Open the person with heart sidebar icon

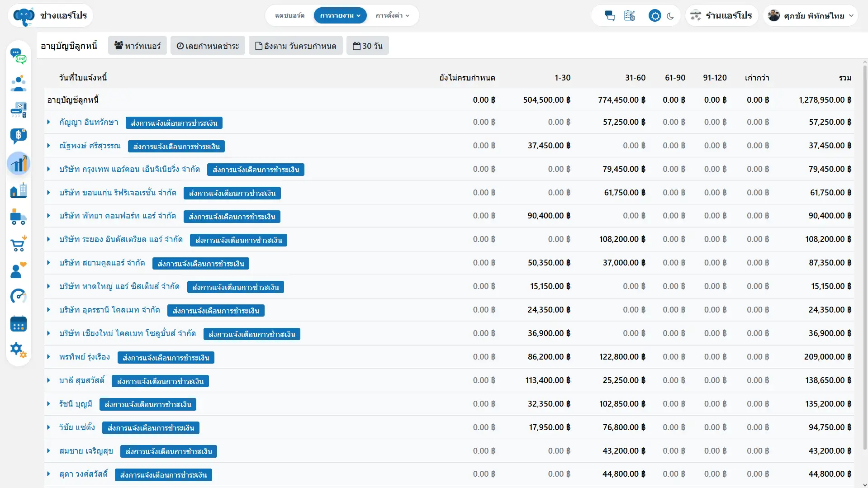coord(19,270)
